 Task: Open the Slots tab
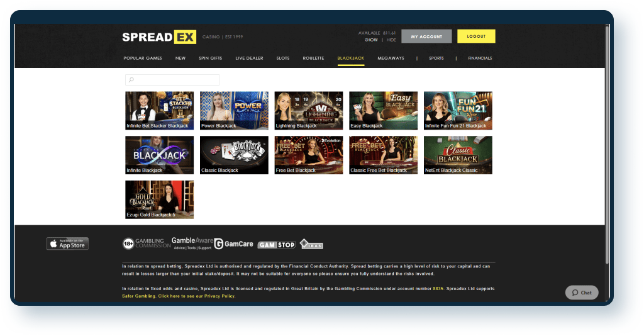point(283,59)
